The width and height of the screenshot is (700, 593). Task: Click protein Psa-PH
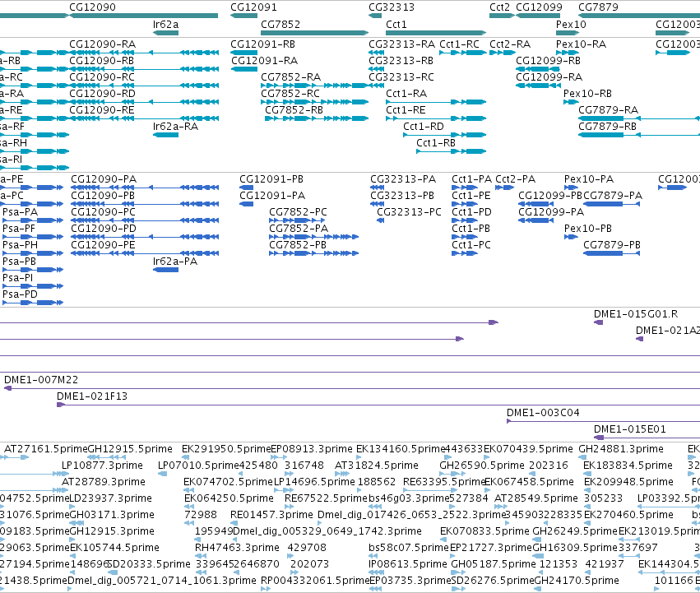[x=33, y=253]
